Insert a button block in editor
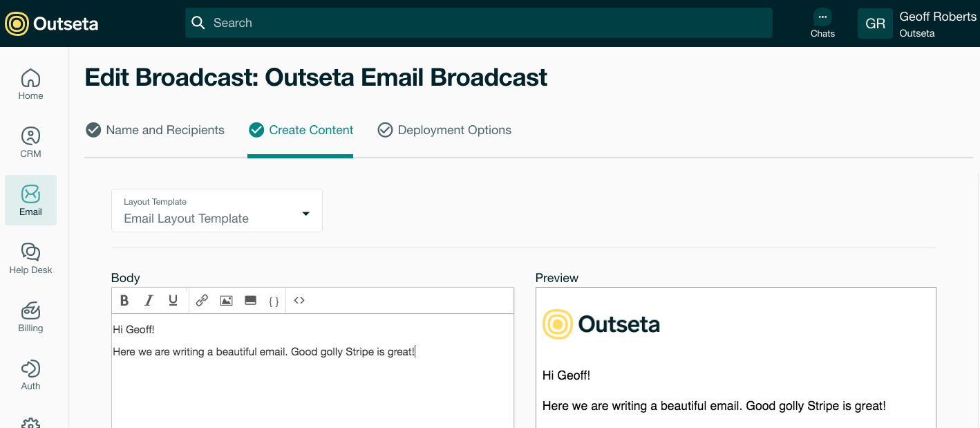Image resolution: width=980 pixels, height=428 pixels. [x=251, y=301]
